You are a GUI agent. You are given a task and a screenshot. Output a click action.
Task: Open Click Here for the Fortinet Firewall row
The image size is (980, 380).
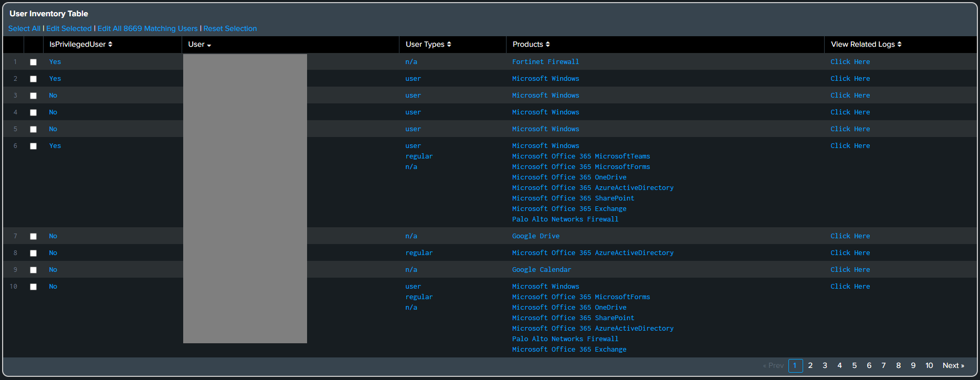(x=850, y=62)
